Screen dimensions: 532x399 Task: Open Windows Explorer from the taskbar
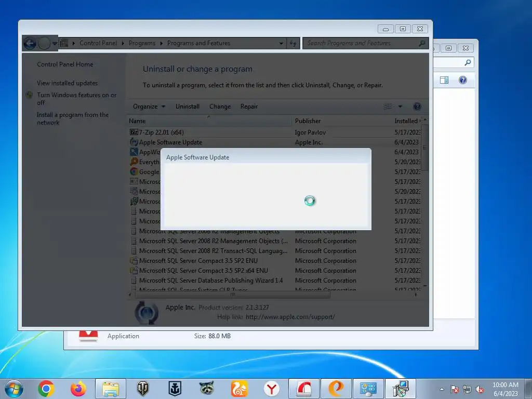[x=111, y=389]
